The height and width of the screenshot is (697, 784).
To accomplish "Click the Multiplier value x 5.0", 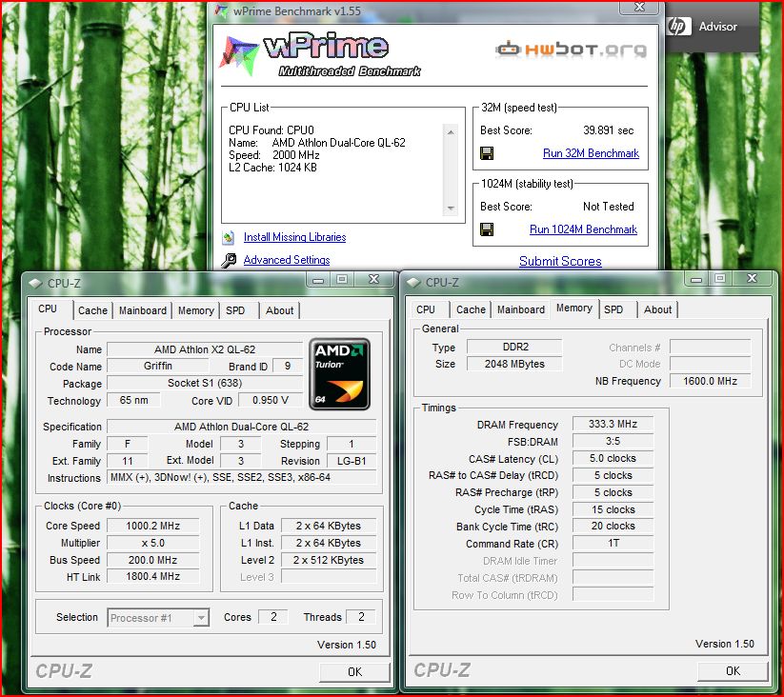I will click(x=153, y=543).
